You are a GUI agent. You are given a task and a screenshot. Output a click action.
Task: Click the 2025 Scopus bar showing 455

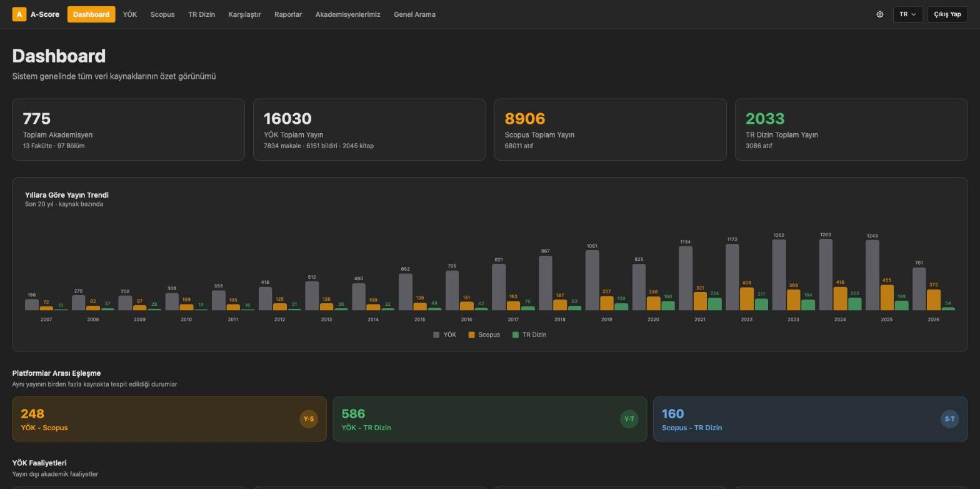click(887, 298)
